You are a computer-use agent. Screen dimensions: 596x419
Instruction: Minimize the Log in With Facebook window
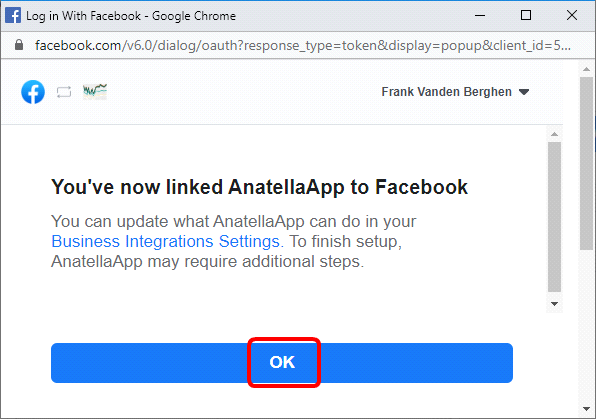[x=480, y=16]
